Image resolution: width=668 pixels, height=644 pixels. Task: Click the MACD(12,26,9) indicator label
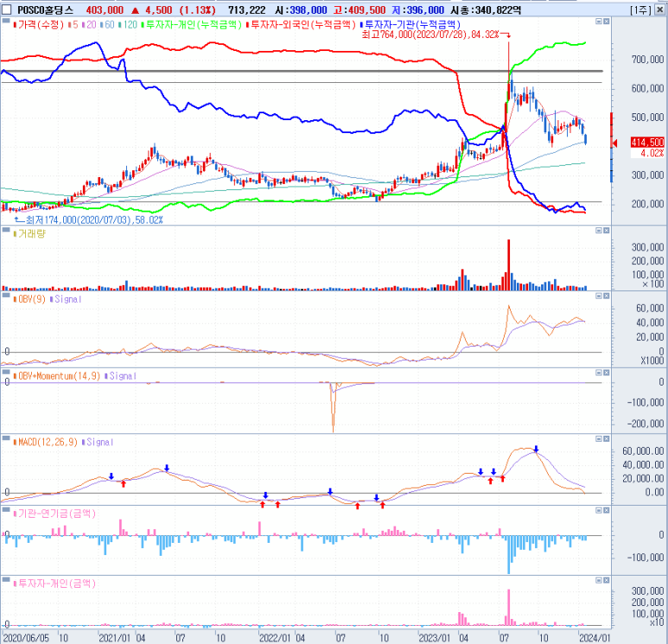pos(48,442)
